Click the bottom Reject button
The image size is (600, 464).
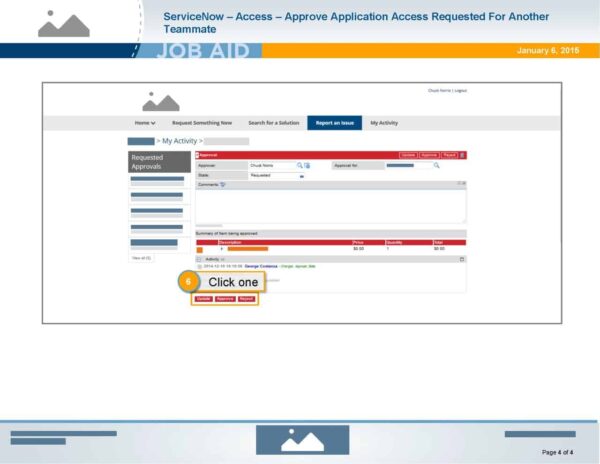point(247,299)
